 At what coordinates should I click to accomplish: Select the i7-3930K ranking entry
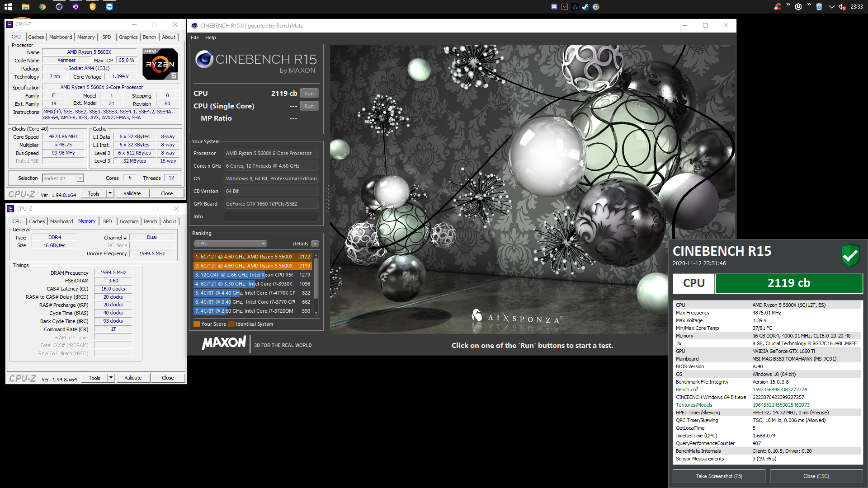pos(253,284)
